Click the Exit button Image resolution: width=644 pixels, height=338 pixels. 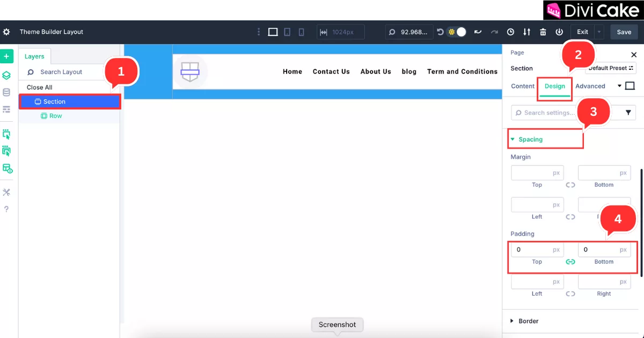point(582,32)
